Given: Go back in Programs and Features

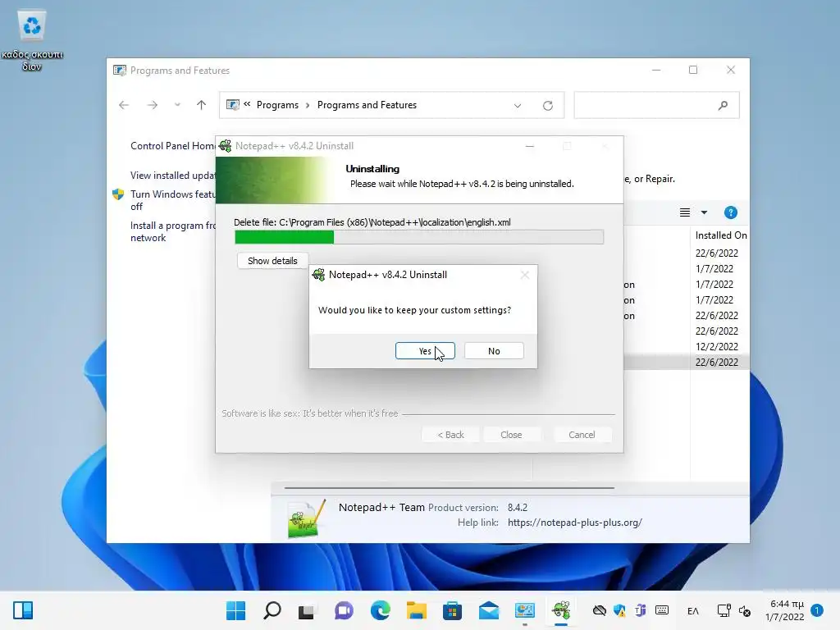Looking at the screenshot, I should tap(124, 105).
